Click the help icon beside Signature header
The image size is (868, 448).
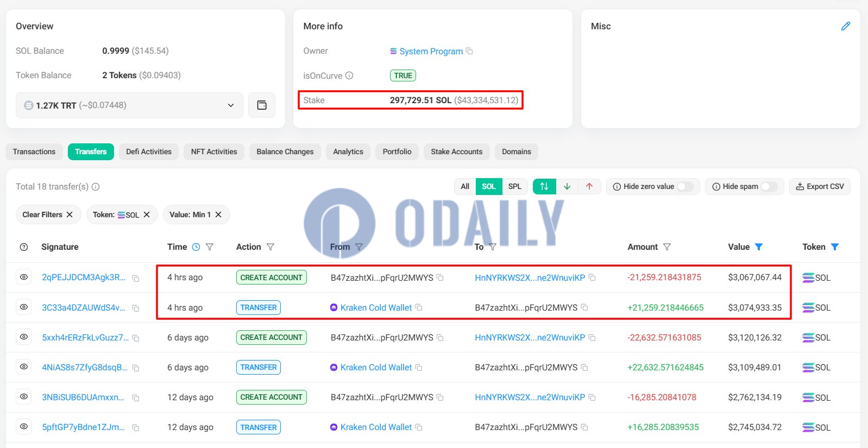coord(24,247)
